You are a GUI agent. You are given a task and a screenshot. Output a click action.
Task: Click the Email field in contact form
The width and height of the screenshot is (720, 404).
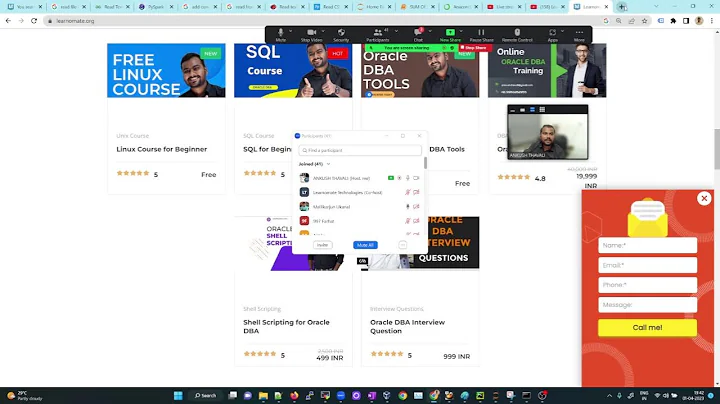pos(647,265)
